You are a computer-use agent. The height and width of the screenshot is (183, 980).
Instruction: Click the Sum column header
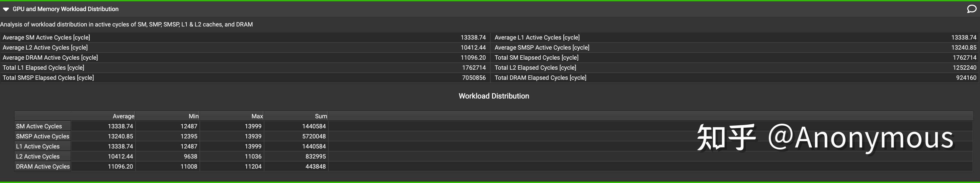coord(321,116)
